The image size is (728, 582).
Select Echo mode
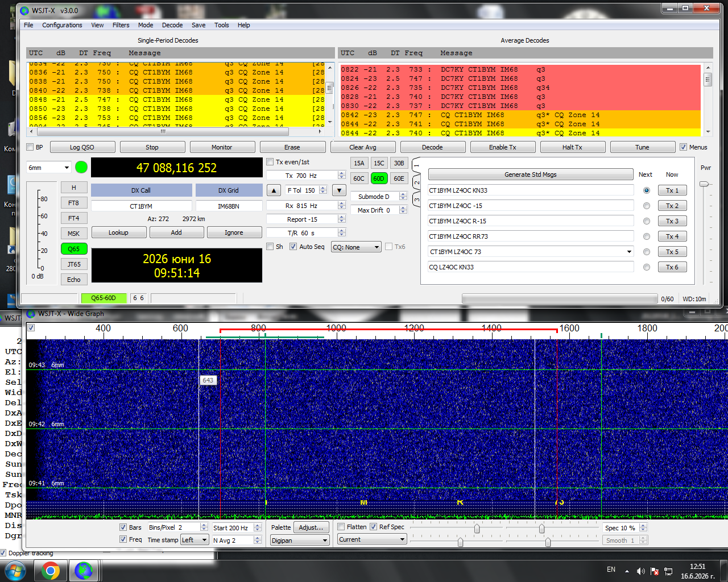tap(74, 280)
